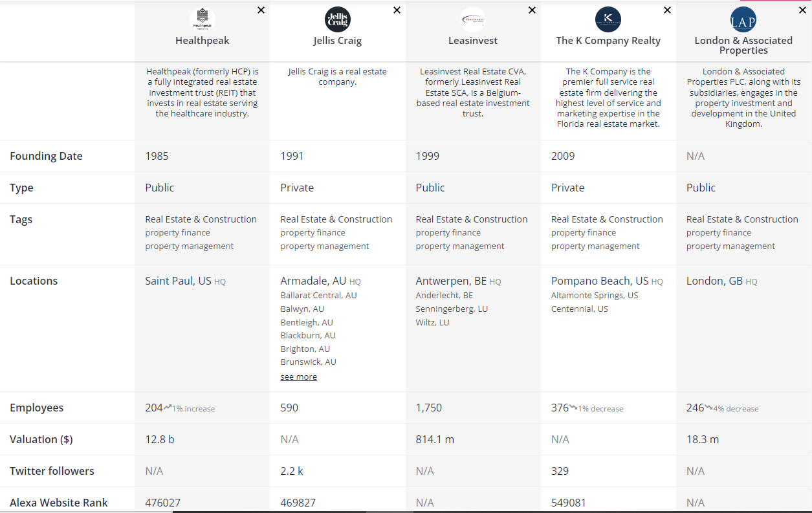Screen dimensions: 812x513
Task: Select Healthpeak valuation of 12.8 b
Action: (160, 439)
